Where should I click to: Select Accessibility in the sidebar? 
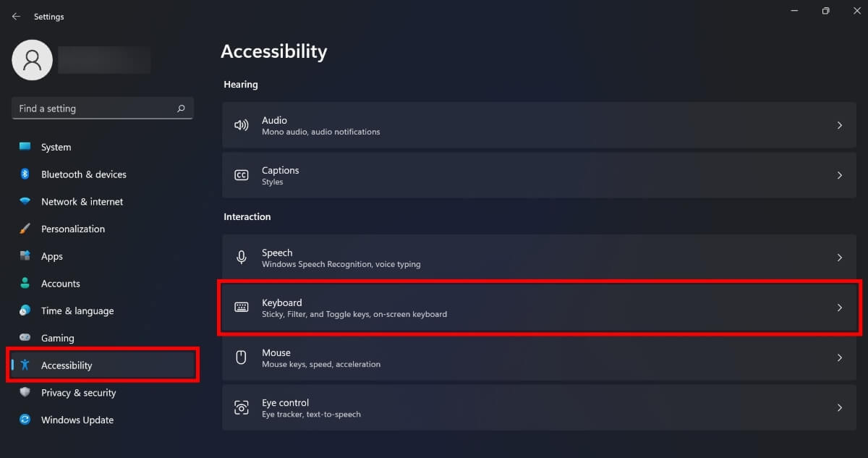[67, 365]
